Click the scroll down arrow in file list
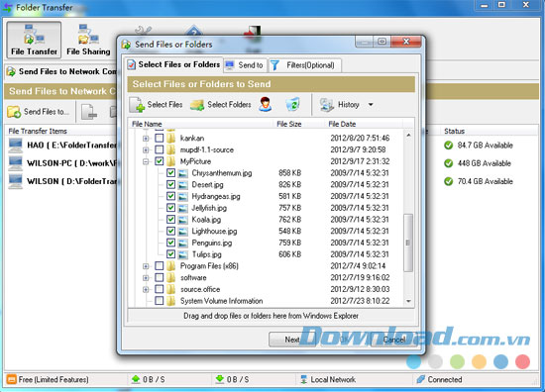The image size is (545, 392). pos(408,301)
